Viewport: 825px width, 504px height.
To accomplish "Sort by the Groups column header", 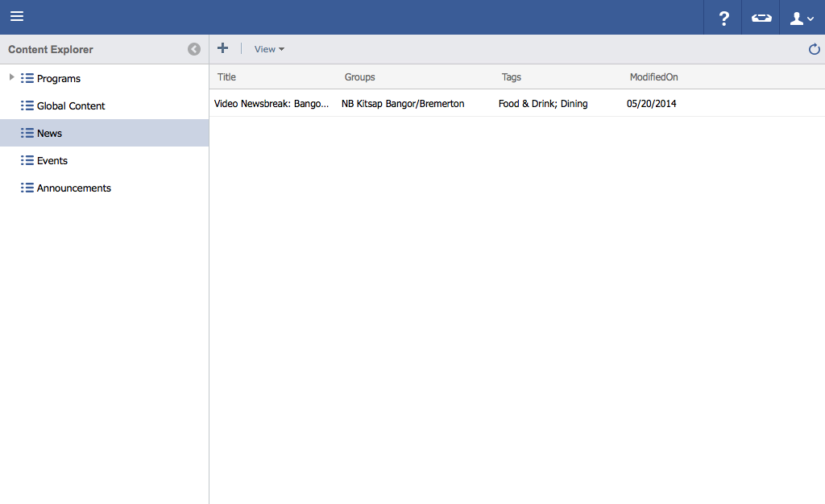I will click(x=360, y=77).
